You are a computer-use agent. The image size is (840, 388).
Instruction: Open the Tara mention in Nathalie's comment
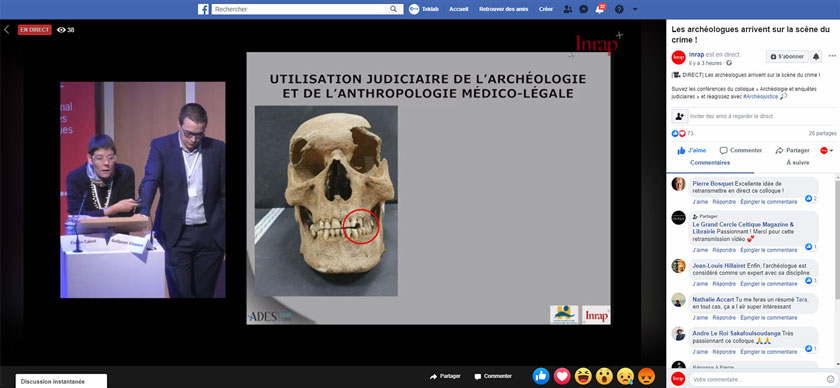pos(801,300)
